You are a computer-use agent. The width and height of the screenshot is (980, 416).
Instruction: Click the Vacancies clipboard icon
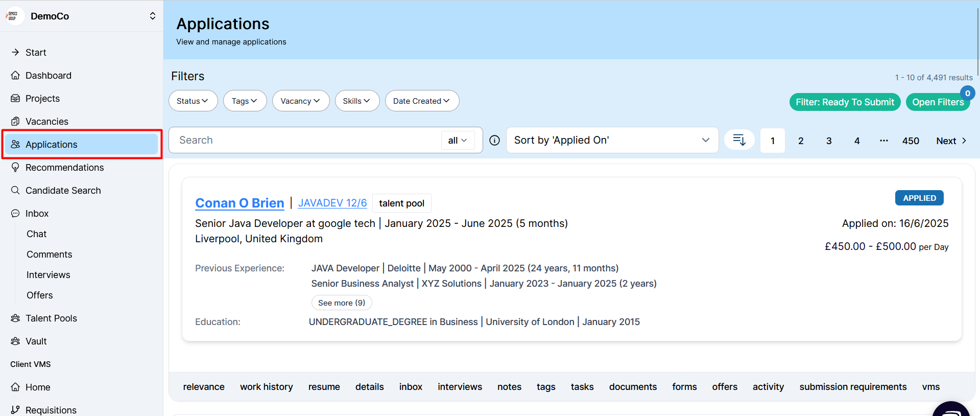(15, 121)
